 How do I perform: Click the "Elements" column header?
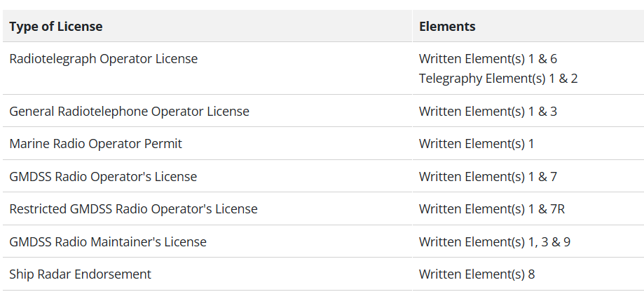(x=447, y=27)
